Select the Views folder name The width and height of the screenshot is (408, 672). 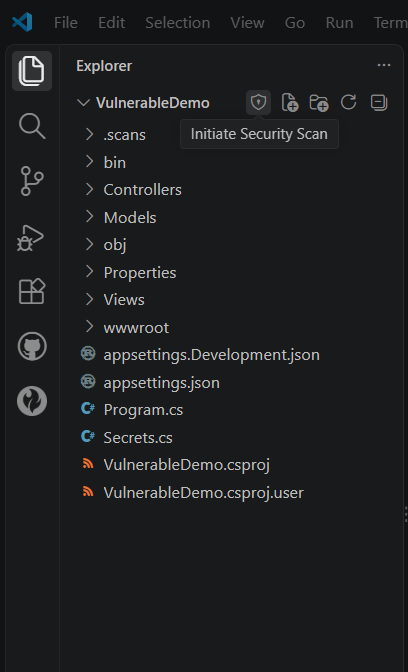pyautogui.click(x=124, y=300)
